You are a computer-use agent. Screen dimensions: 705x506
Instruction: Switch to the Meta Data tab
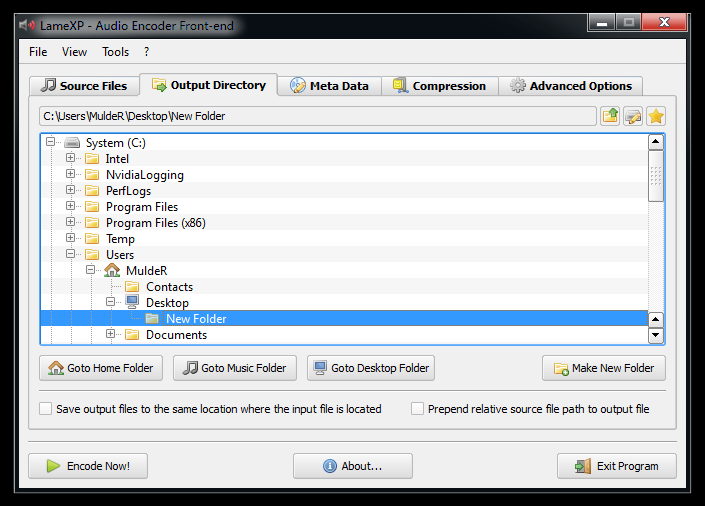(x=329, y=86)
